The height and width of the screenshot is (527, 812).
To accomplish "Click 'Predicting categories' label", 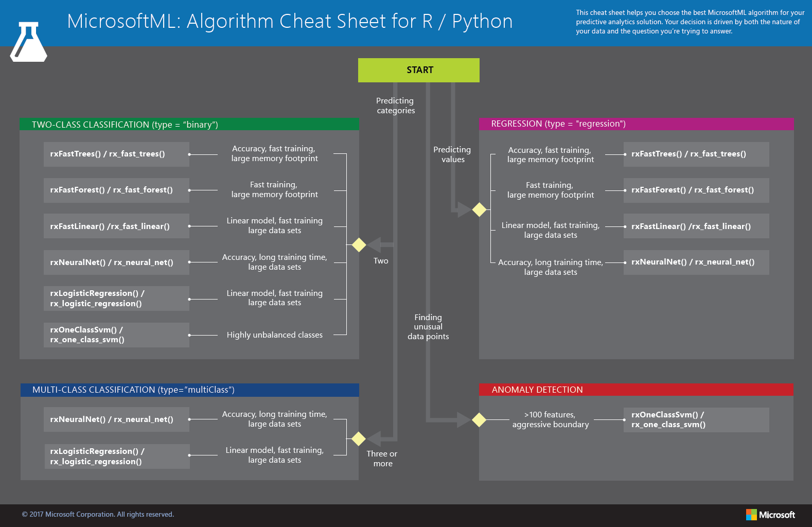I will [x=395, y=106].
